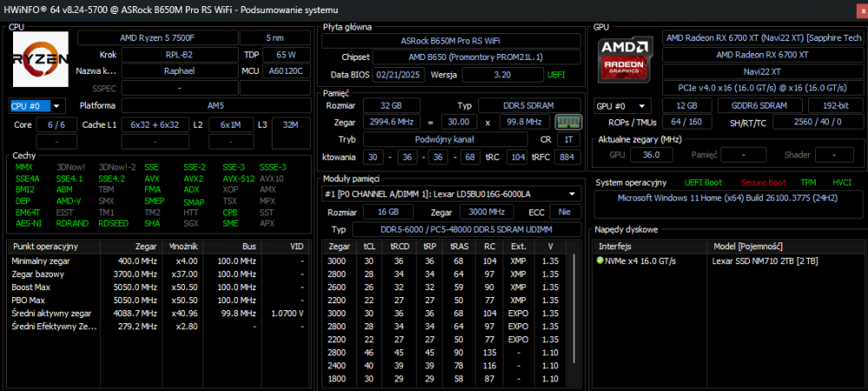Select the Średni aktywny zegar row
The width and height of the screenshot is (868, 391).
click(158, 314)
